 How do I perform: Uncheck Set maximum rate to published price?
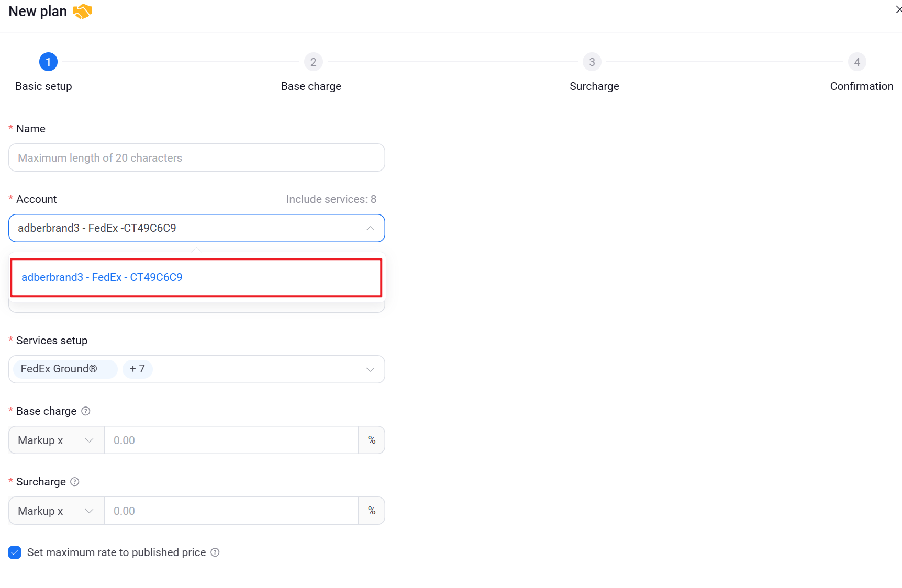(x=15, y=552)
